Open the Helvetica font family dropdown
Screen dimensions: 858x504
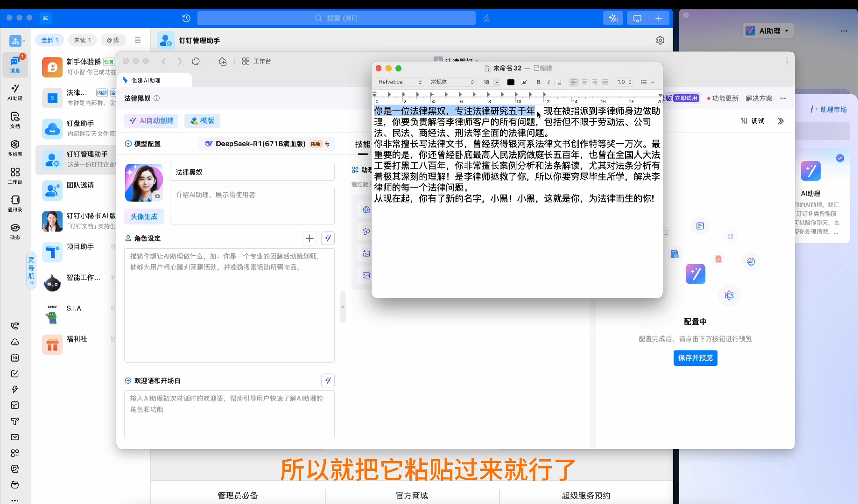click(x=400, y=82)
